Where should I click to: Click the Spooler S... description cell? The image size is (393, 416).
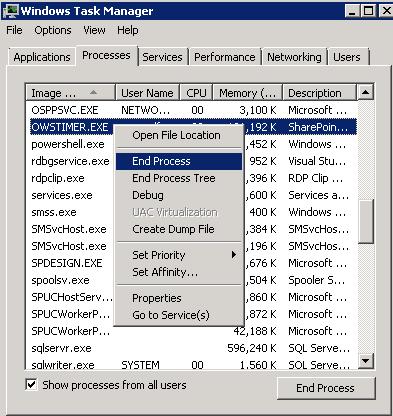[x=317, y=280]
